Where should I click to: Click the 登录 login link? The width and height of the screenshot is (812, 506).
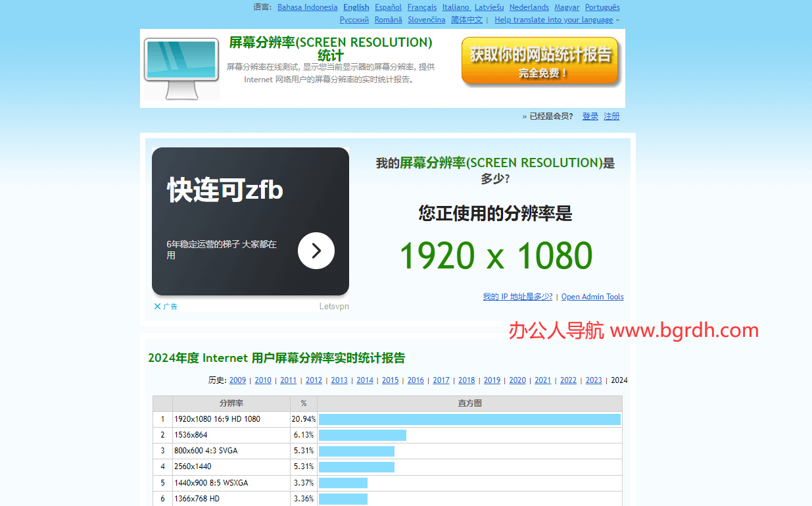tap(590, 116)
